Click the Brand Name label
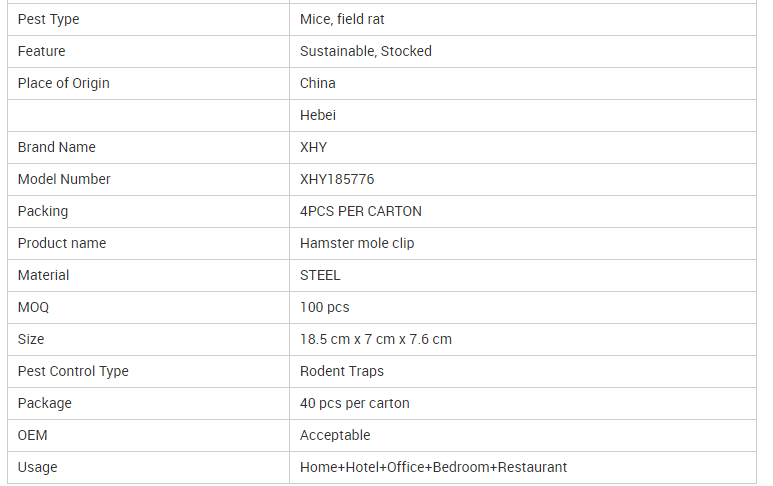This screenshot has width=773, height=486. tap(57, 147)
